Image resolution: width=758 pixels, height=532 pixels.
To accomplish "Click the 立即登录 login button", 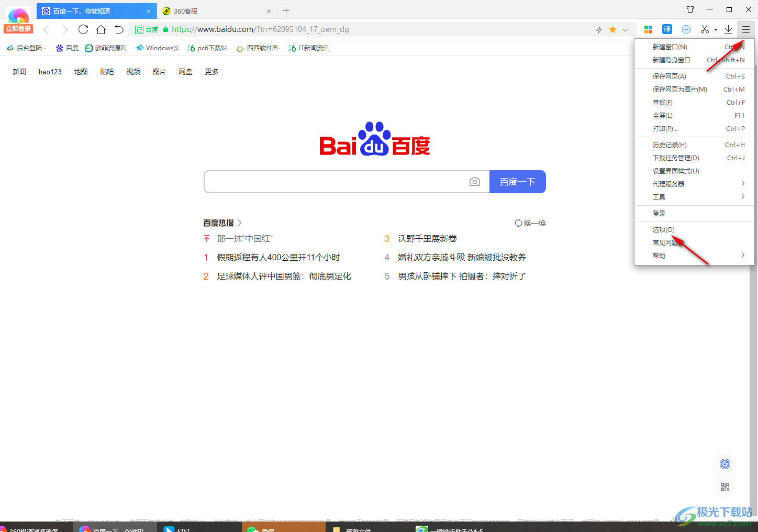I will [18, 29].
